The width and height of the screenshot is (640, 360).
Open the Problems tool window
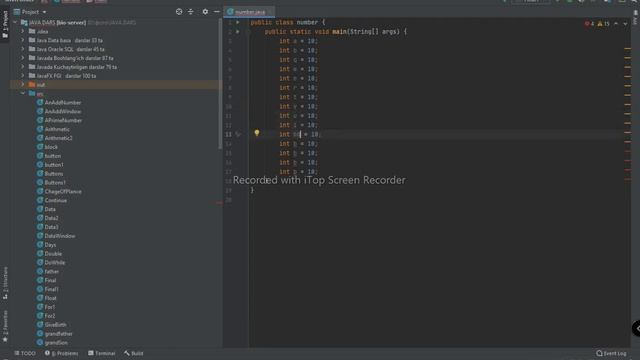61,353
